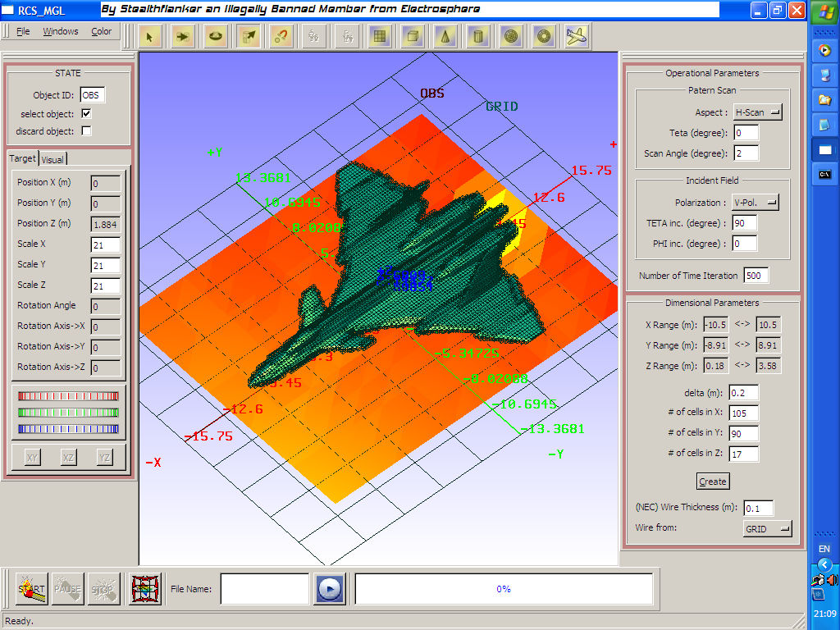Insert a cube primitive from toolbar

413,36
